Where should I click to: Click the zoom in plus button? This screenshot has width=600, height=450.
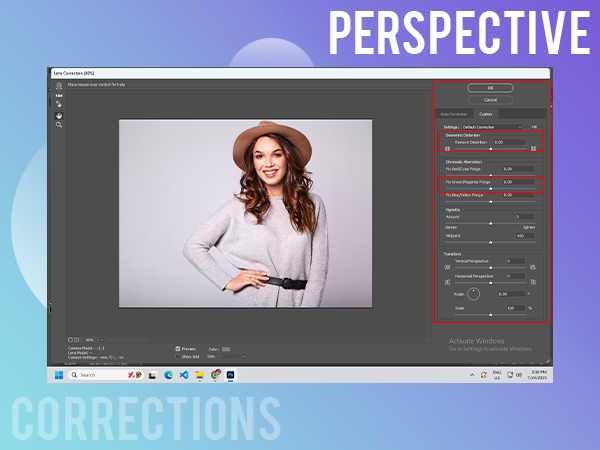[x=77, y=340]
